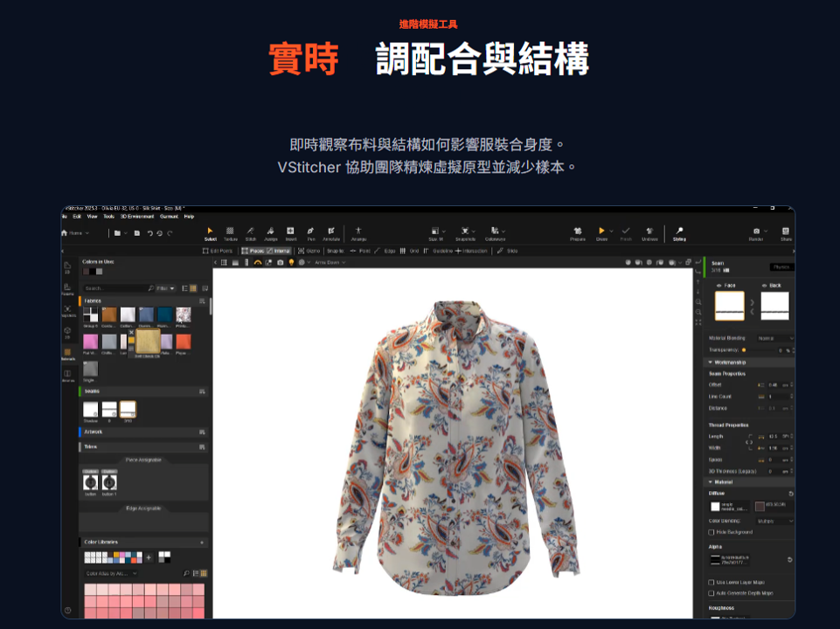Open the 3D Environment menu
The width and height of the screenshot is (840, 629).
point(137,217)
